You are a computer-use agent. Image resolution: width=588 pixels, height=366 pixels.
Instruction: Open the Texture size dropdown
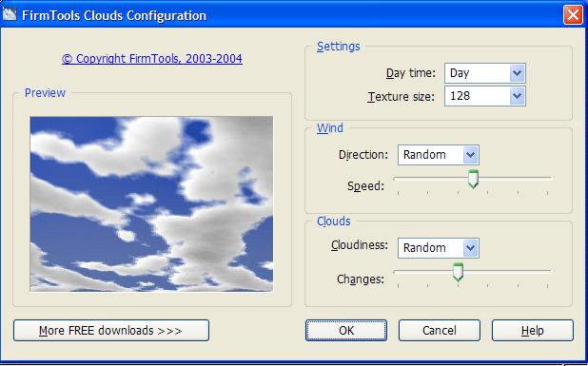485,96
